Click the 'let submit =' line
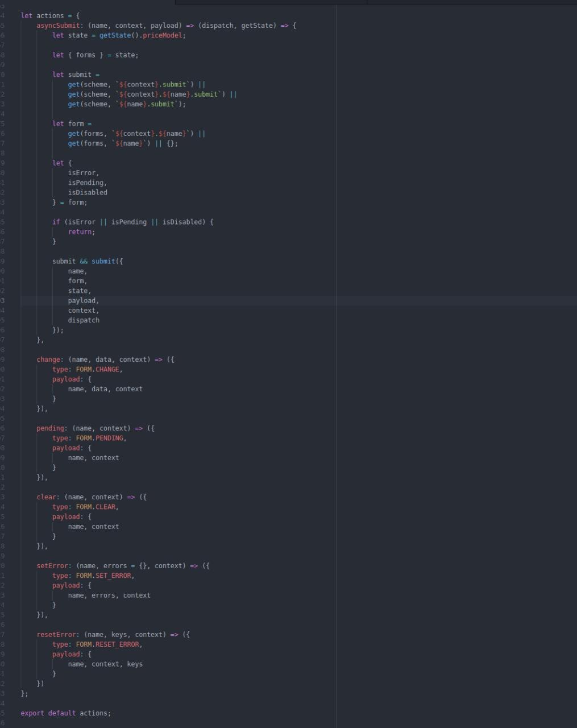The image size is (577, 728). (x=76, y=75)
